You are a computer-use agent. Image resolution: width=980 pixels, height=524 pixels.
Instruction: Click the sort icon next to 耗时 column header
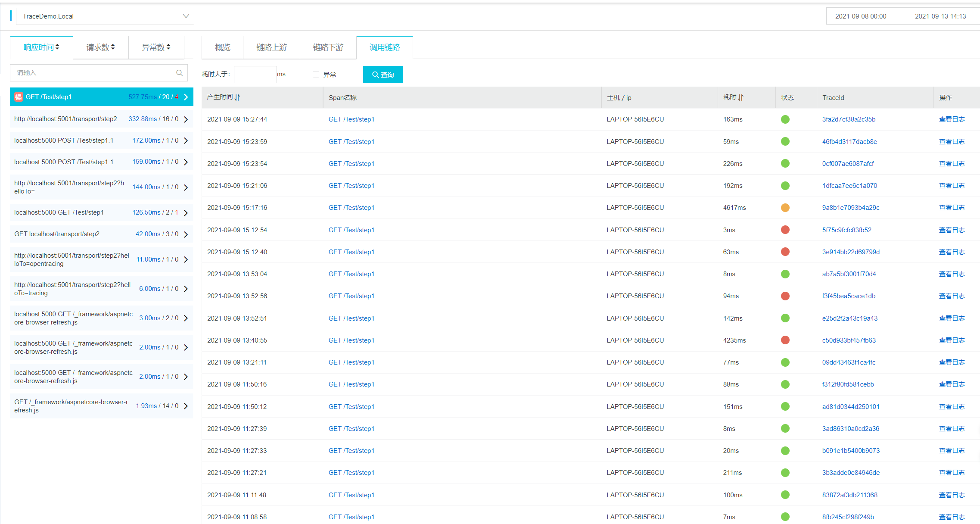point(740,97)
